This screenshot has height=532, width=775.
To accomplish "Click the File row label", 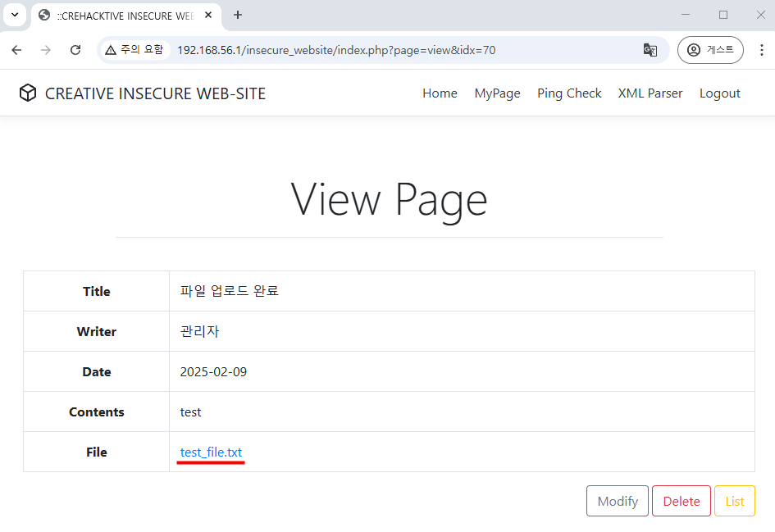I will coord(97,452).
